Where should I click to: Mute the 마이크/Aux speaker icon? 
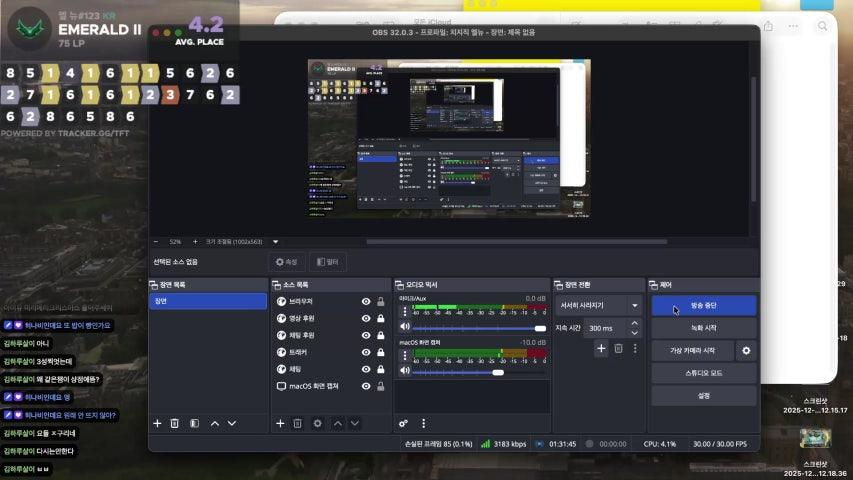tap(405, 327)
